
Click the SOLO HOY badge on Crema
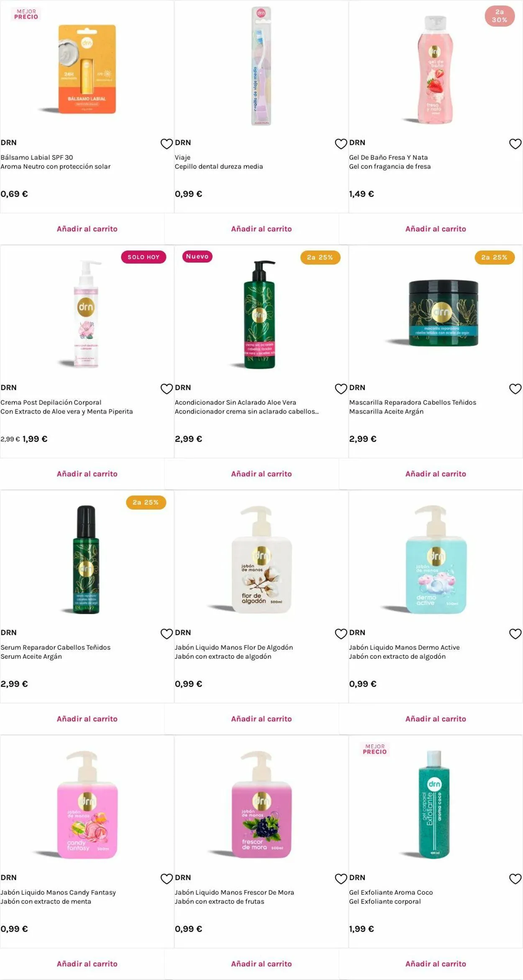click(x=144, y=257)
